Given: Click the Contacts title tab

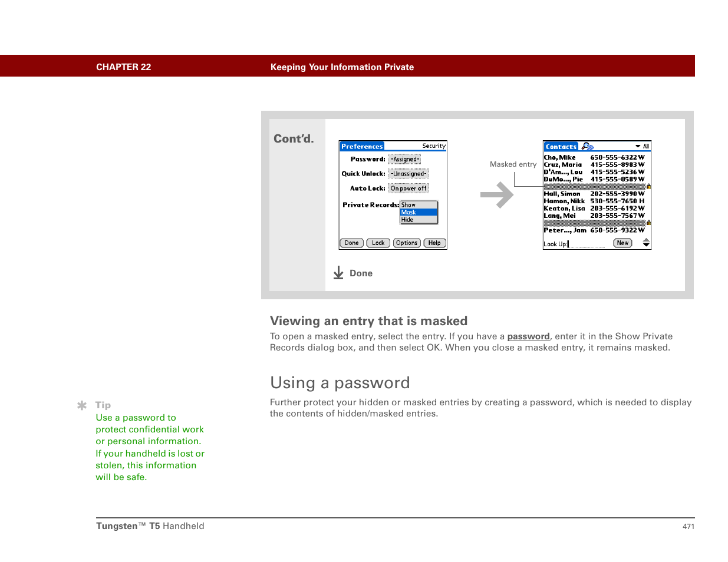Looking at the screenshot, I should point(561,147).
